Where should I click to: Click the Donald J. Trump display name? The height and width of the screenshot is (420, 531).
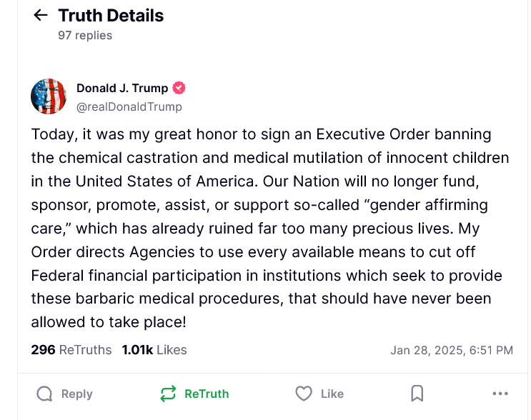pos(122,89)
